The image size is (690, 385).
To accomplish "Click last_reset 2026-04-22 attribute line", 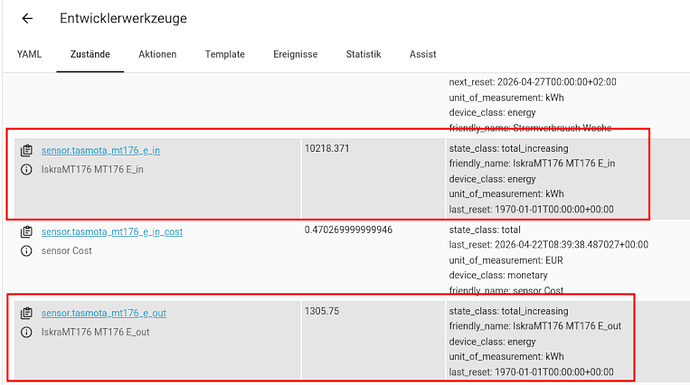I will coord(549,245).
